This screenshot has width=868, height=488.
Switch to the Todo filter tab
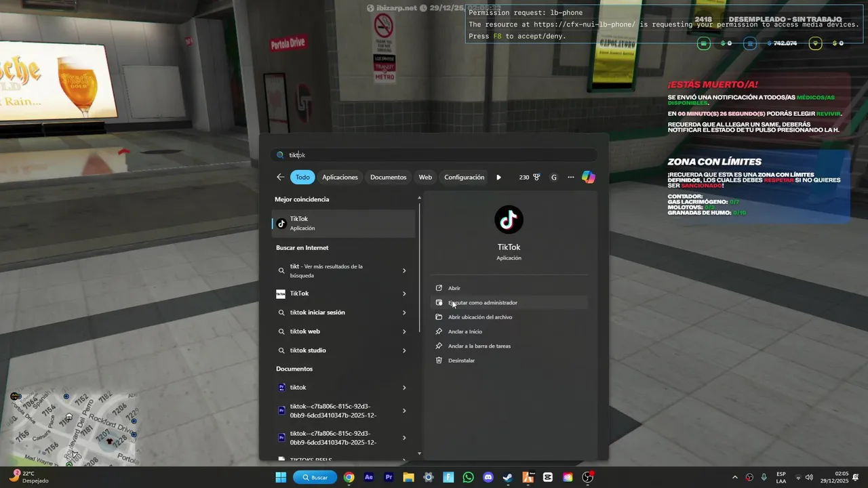(302, 177)
